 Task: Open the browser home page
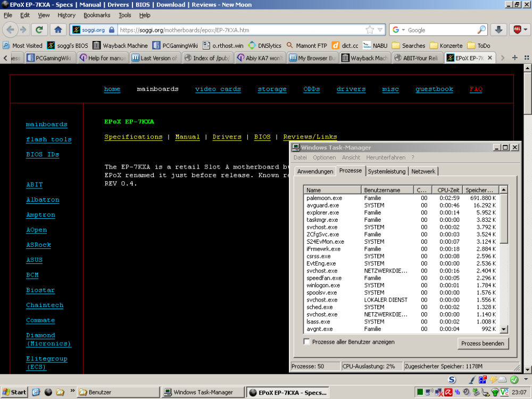tap(58, 30)
